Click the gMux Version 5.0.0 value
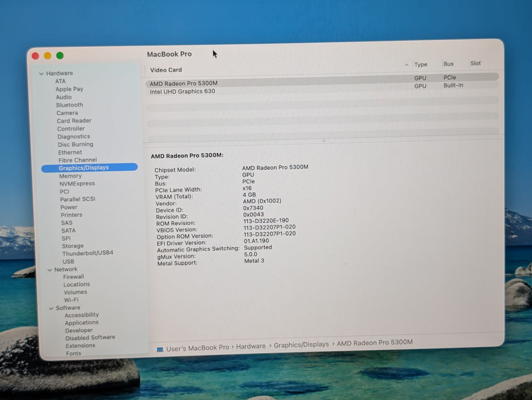The height and width of the screenshot is (400, 532). pos(251,255)
